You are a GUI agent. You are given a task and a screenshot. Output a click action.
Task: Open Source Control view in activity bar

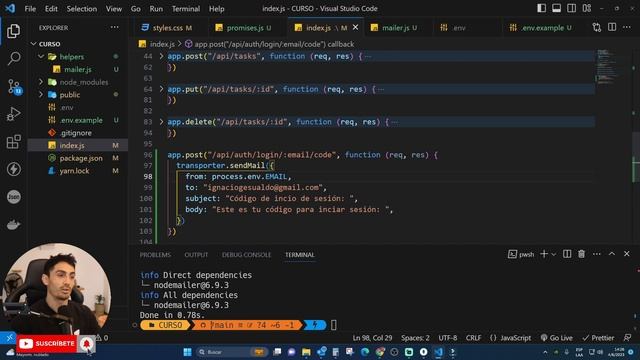pos(13,87)
